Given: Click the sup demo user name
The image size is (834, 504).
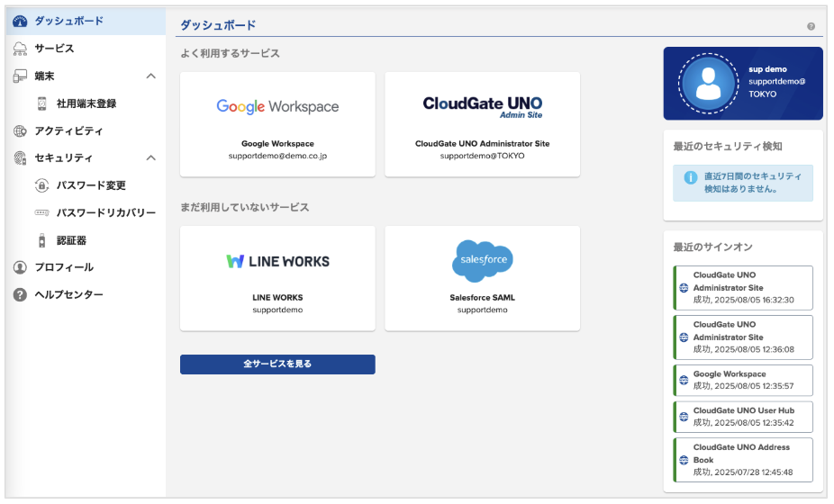Looking at the screenshot, I should 767,69.
